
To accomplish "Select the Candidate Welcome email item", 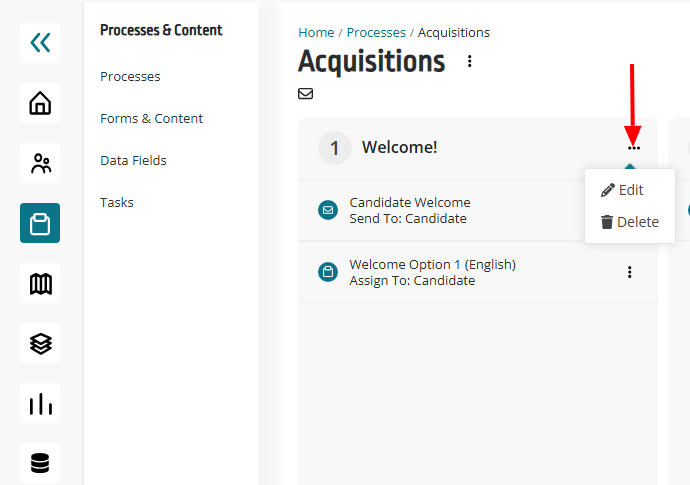I will coord(440,210).
